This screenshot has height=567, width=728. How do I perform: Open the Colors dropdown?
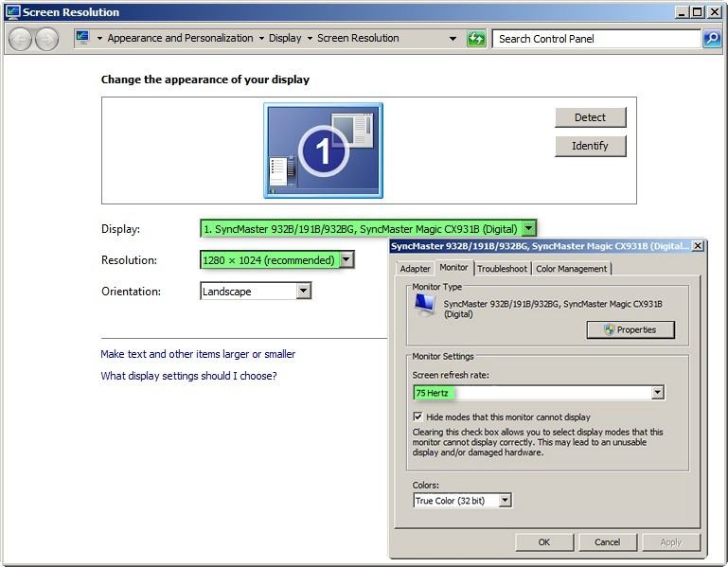click(x=505, y=501)
